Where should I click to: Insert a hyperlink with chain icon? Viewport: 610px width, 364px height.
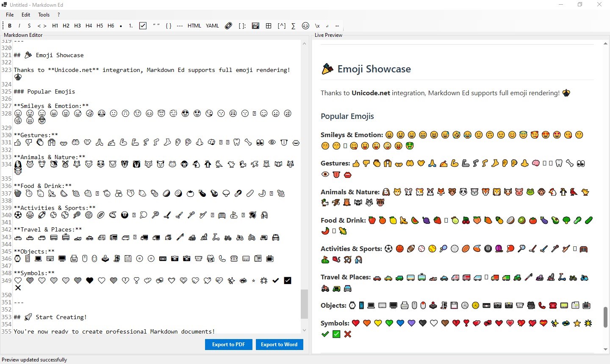tap(229, 26)
